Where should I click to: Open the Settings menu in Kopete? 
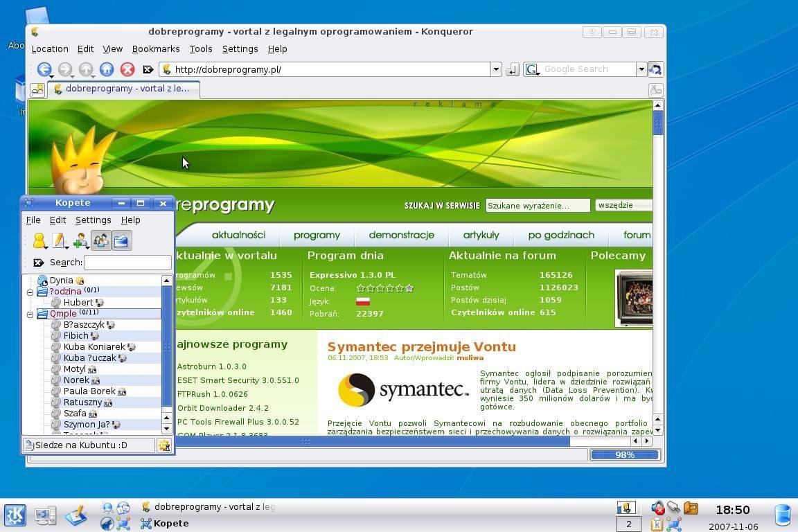pyautogui.click(x=93, y=220)
